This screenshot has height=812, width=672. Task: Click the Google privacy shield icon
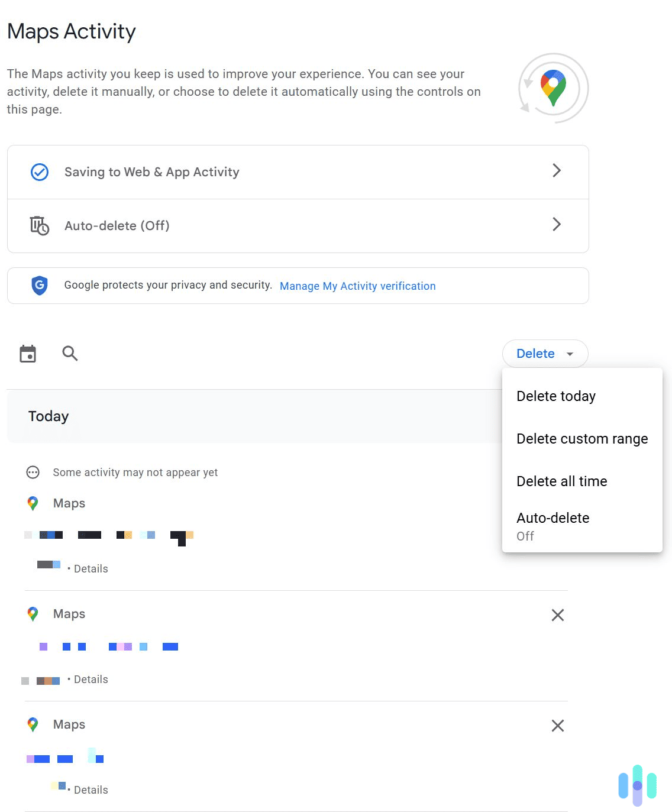click(x=38, y=285)
